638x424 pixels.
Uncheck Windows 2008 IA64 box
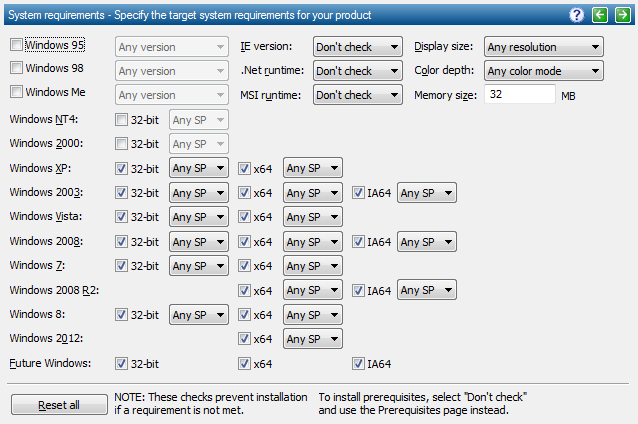(x=358, y=242)
